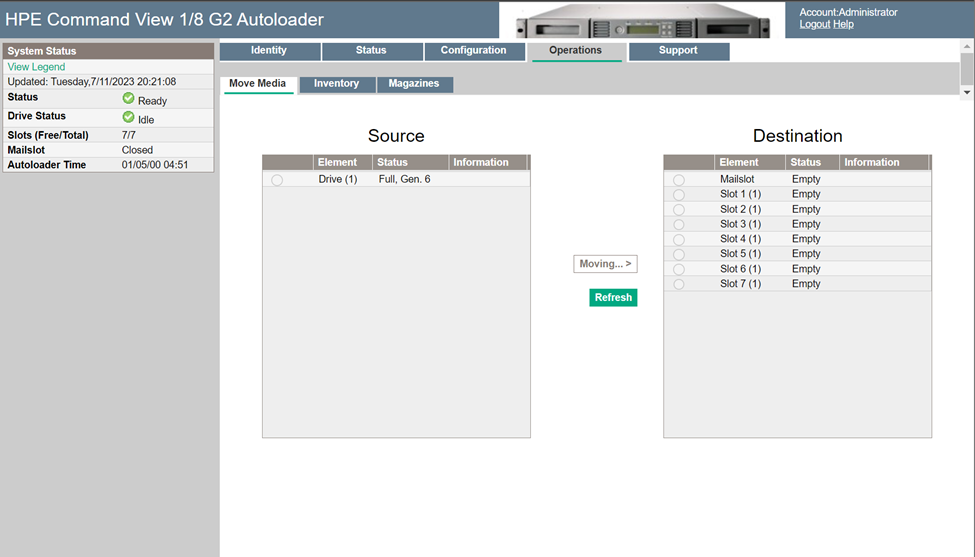Click the 'Updated: Tuesday,7/11/2023 20:21:08' text

coord(91,81)
